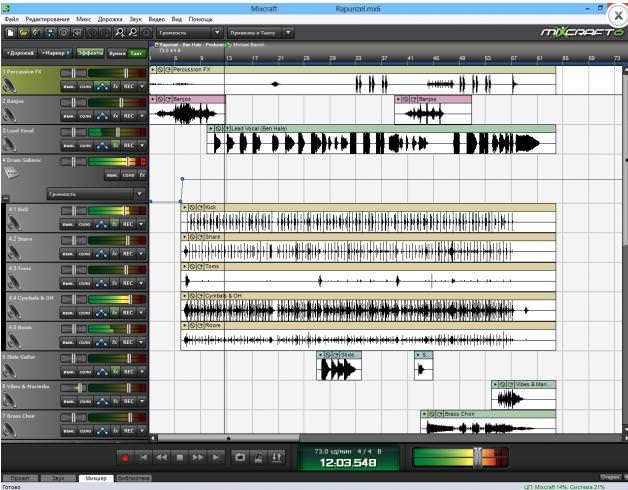
Task: Click the Kick track instrument icon
Action: pyautogui.click(x=14, y=223)
